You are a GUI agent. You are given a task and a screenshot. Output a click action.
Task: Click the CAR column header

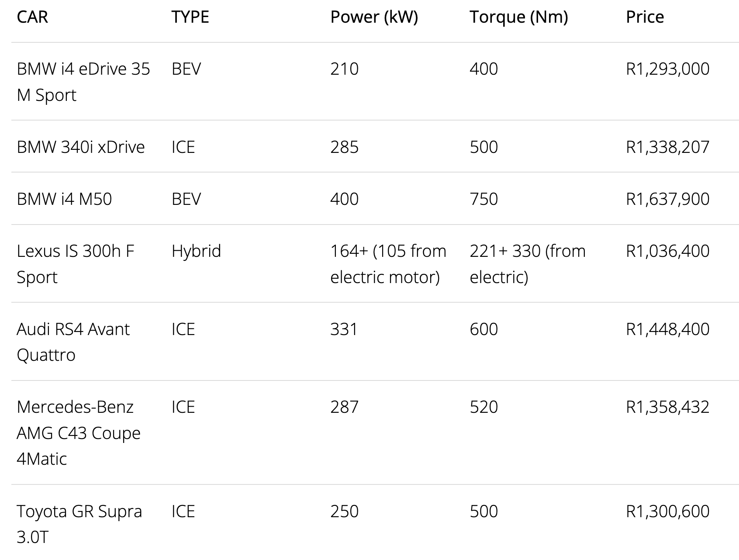point(32,17)
